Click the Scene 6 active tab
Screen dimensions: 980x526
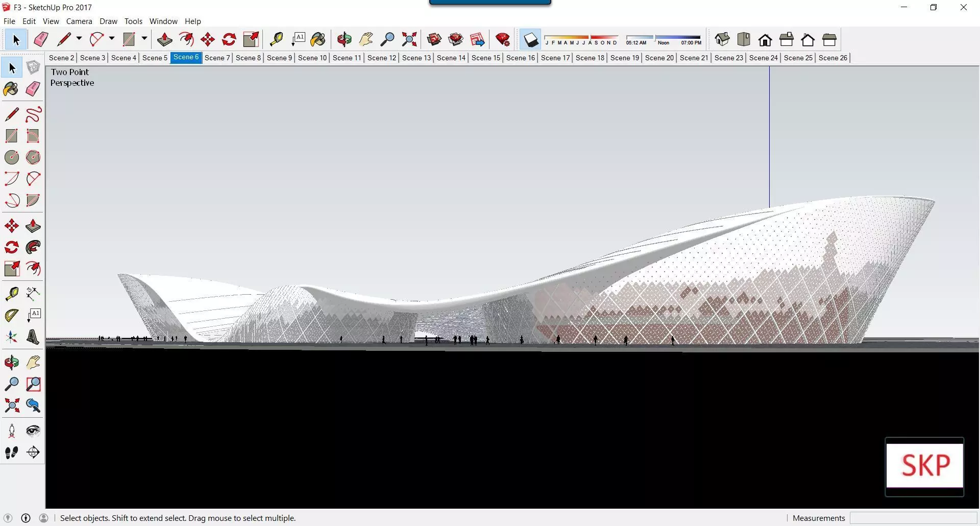point(186,57)
